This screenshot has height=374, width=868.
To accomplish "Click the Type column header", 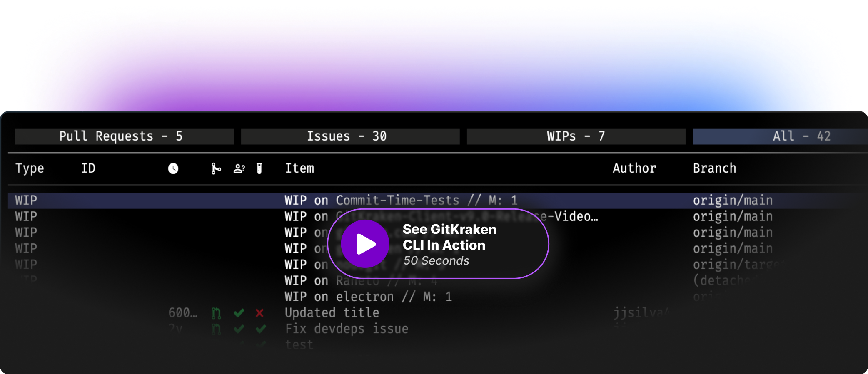I will 30,168.
